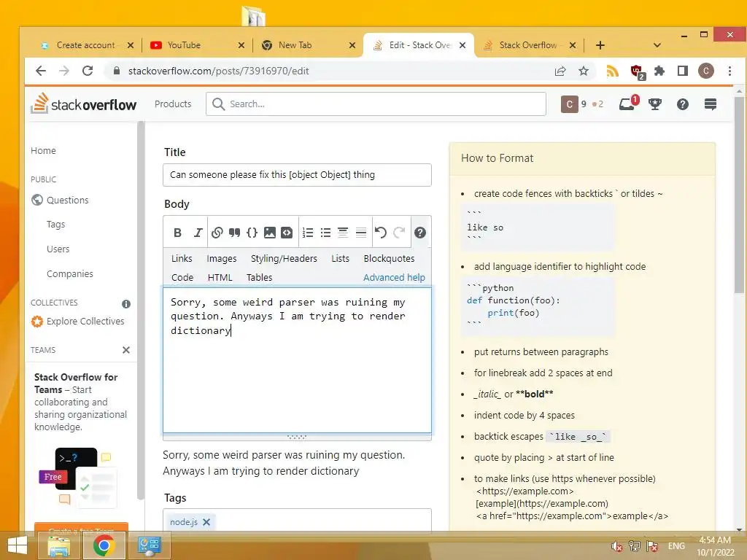This screenshot has height=560, width=747.
Task: Insert code sample with braces icon
Action: (x=252, y=233)
